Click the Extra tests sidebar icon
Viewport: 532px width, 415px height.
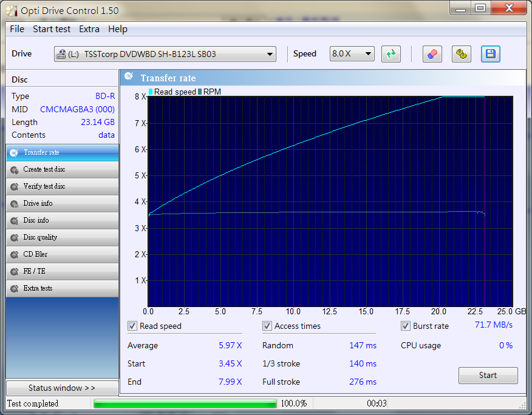(14, 289)
